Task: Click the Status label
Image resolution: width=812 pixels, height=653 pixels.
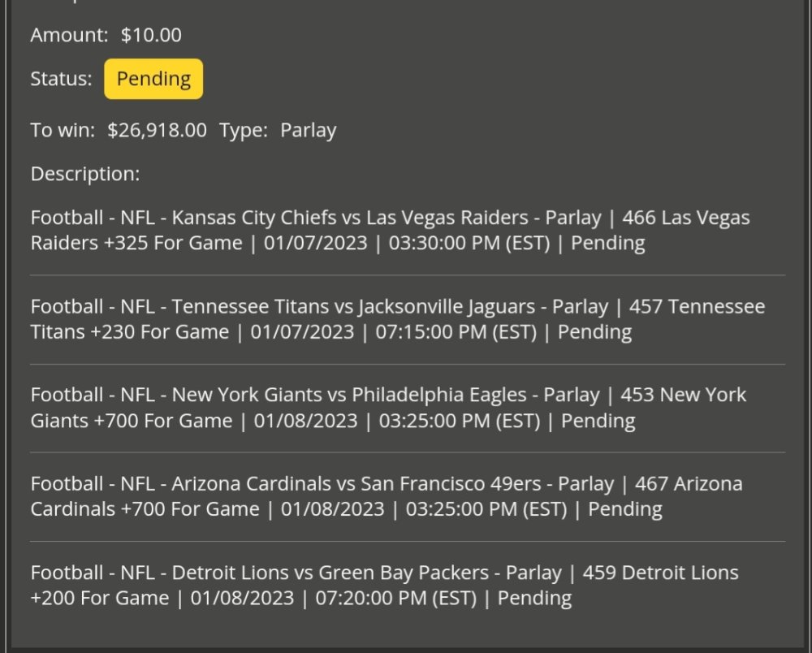Action: pos(61,79)
